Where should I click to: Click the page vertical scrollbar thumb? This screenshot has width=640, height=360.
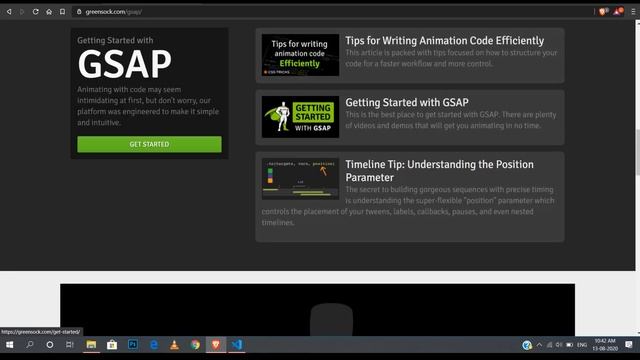pyautogui.click(x=637, y=152)
